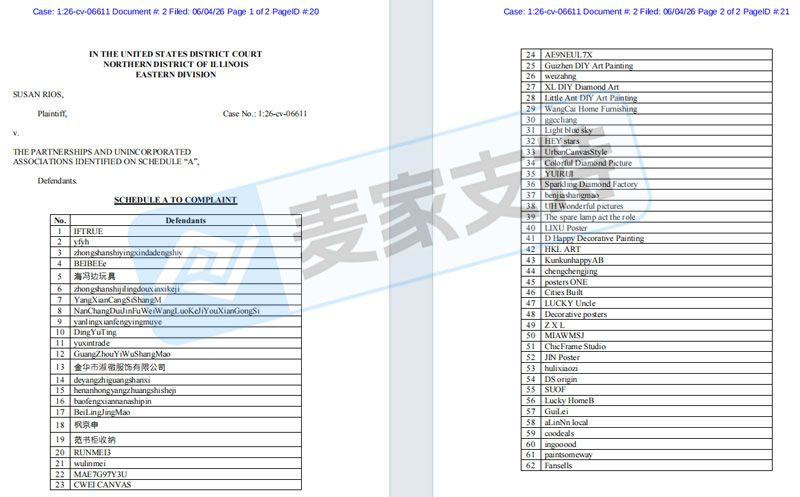800x497 pixels.
Task: Select the Fansells row at table bottom
Action: click(x=646, y=465)
